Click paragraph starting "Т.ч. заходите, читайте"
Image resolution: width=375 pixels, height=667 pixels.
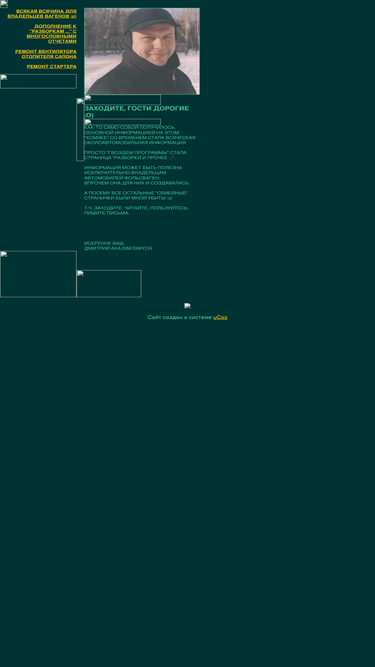pyautogui.click(x=136, y=211)
